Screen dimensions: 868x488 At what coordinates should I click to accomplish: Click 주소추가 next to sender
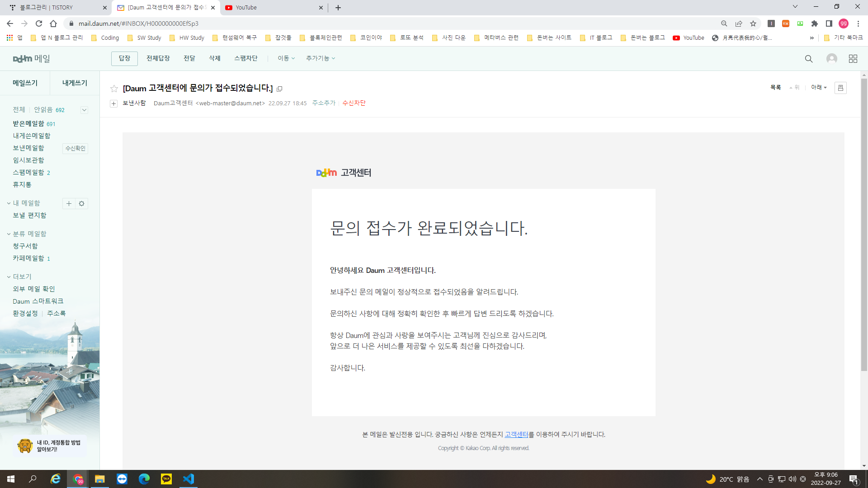pyautogui.click(x=324, y=103)
